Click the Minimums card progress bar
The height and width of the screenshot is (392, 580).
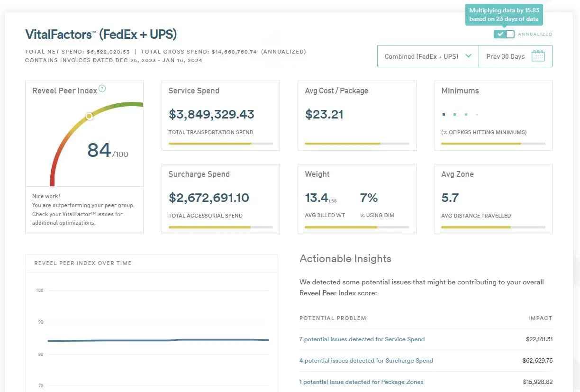pyautogui.click(x=493, y=143)
